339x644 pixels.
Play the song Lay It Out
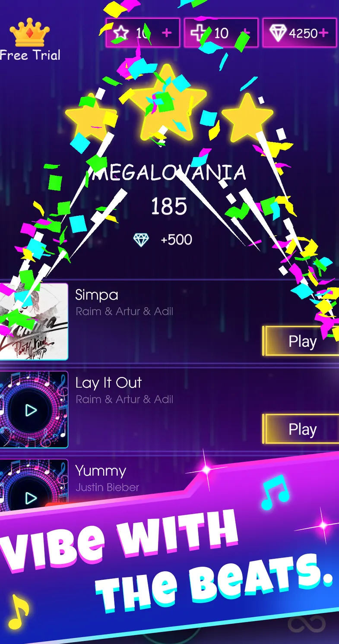click(x=301, y=429)
